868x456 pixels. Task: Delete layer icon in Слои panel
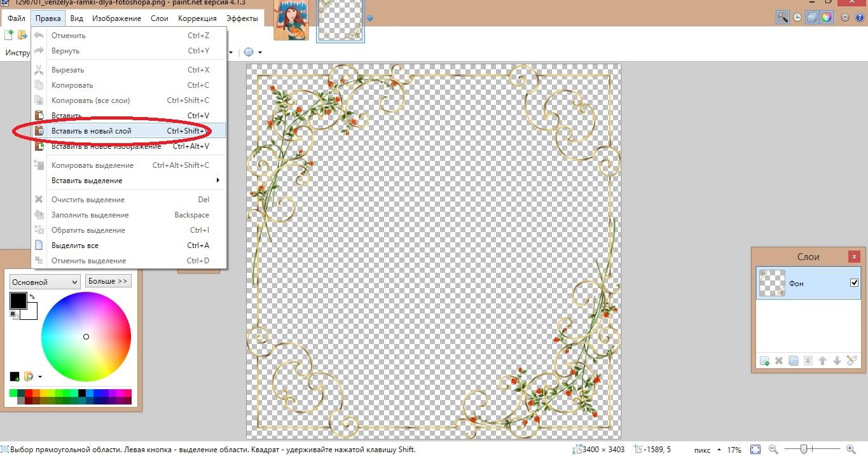(779, 361)
